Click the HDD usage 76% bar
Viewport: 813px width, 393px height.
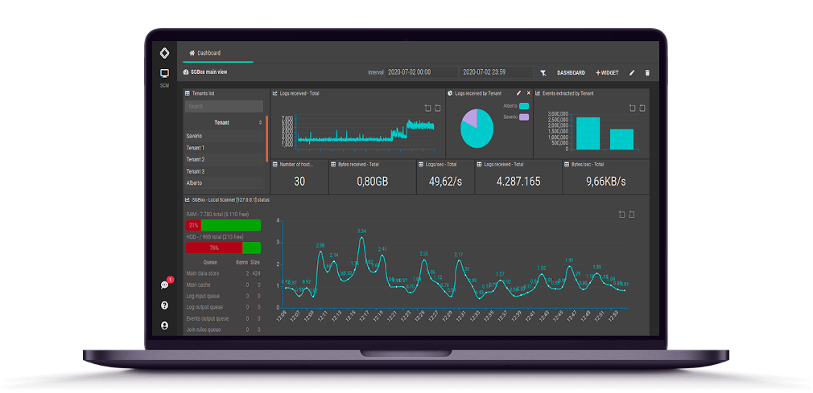click(223, 248)
